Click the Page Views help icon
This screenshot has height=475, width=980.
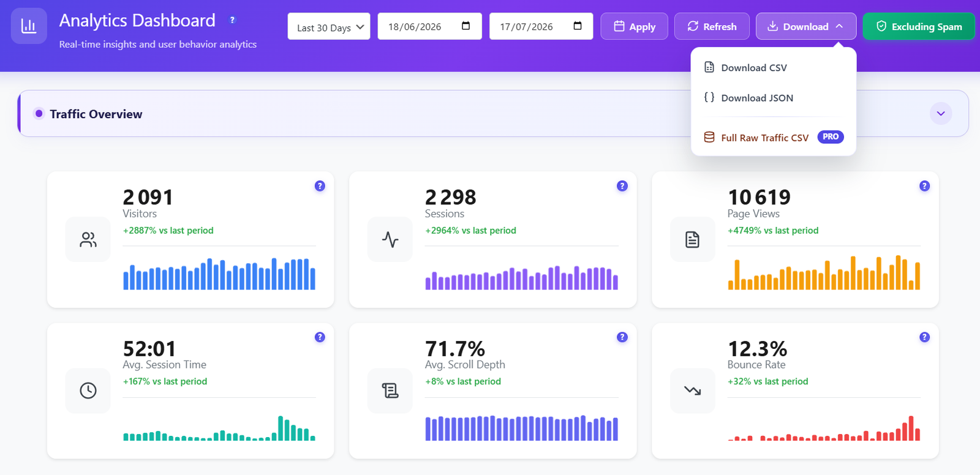point(925,186)
